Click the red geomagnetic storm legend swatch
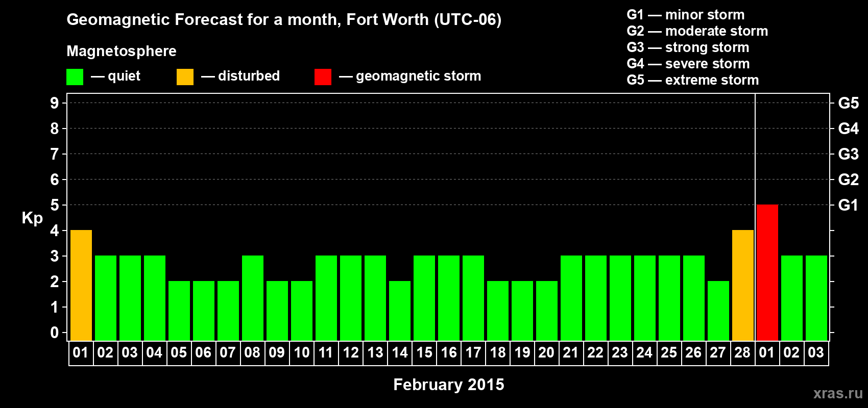 tap(323, 77)
